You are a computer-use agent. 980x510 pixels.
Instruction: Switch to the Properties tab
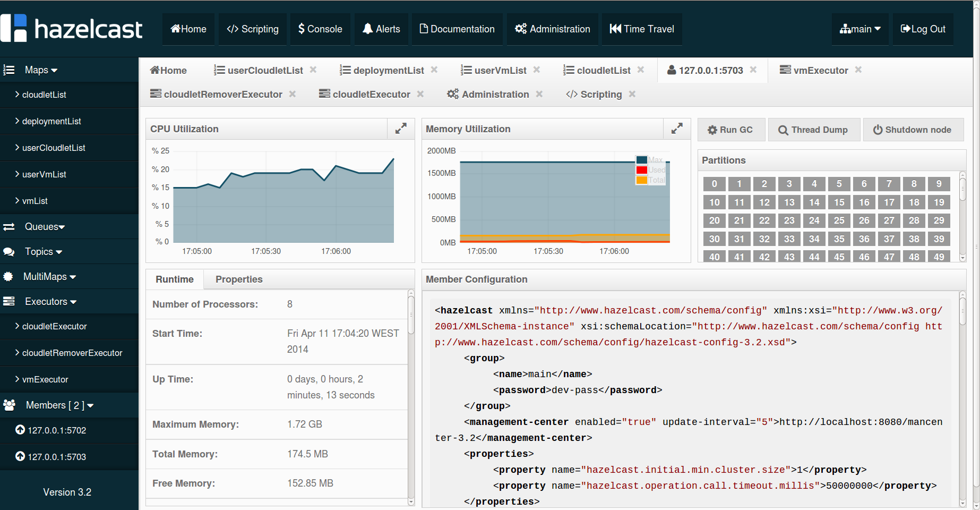click(x=239, y=279)
